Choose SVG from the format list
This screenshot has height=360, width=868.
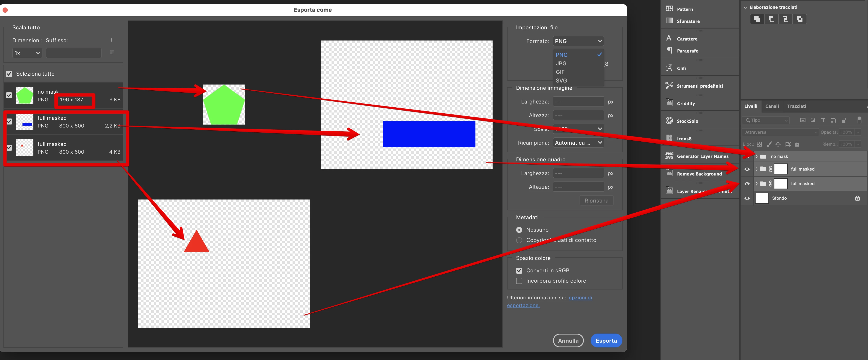[578, 81]
